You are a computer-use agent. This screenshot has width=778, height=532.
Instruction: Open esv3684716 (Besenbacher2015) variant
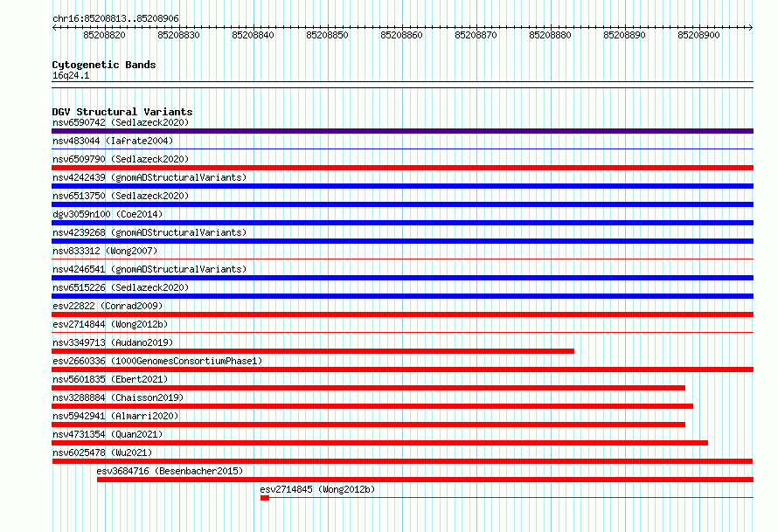pos(170,471)
